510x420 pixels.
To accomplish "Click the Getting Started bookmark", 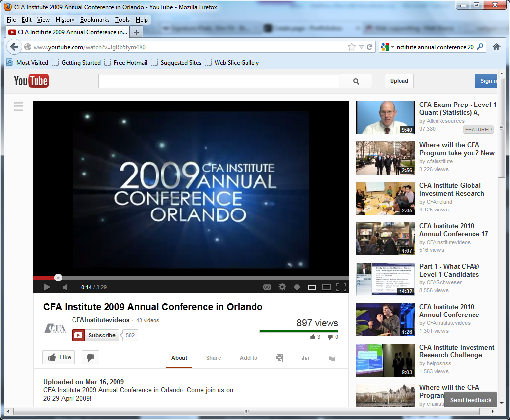I will coord(76,63).
